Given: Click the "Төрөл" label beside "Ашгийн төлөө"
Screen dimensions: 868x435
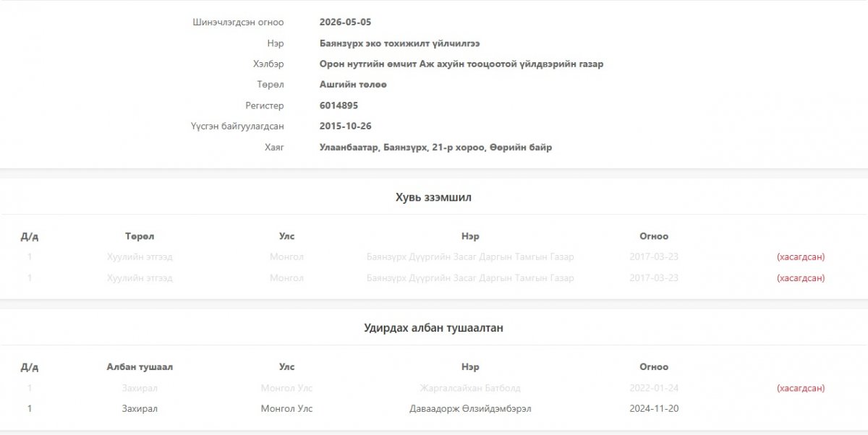Looking at the screenshot, I should (x=271, y=85).
